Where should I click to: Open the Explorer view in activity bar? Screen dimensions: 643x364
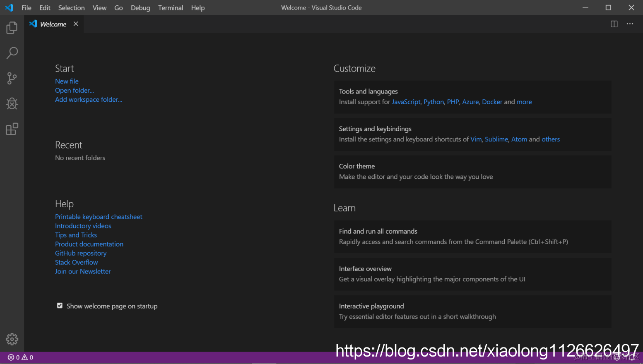[x=12, y=28]
